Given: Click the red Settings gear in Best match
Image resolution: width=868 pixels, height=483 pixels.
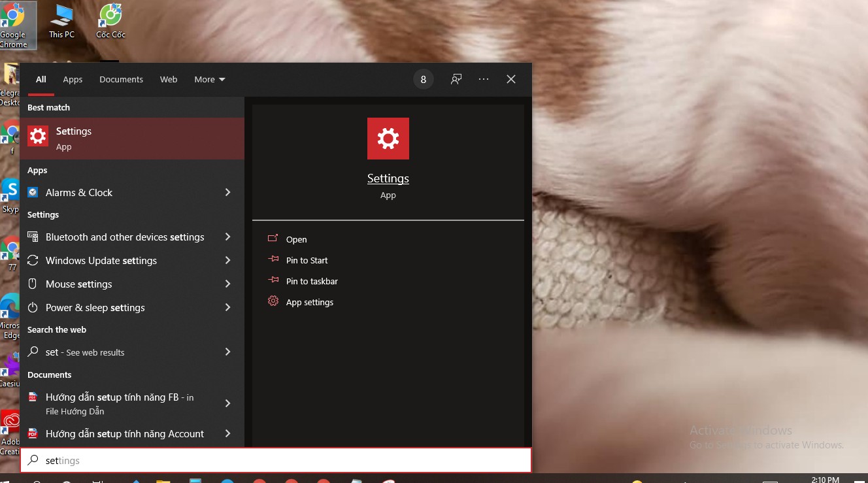Looking at the screenshot, I should (38, 136).
